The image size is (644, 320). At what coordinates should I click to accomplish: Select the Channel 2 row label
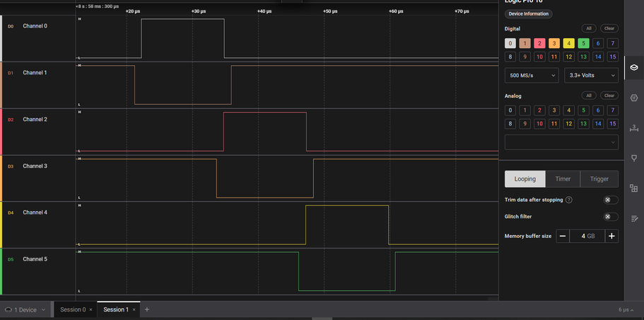point(35,119)
